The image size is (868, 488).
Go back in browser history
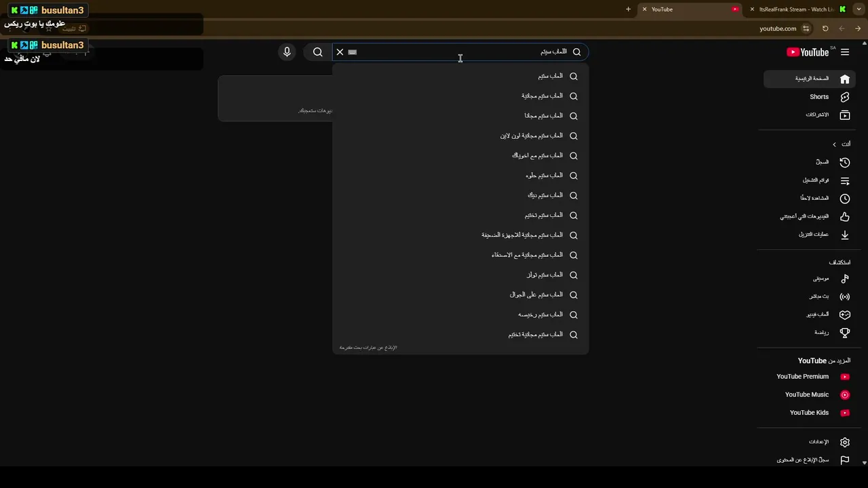[x=858, y=28]
